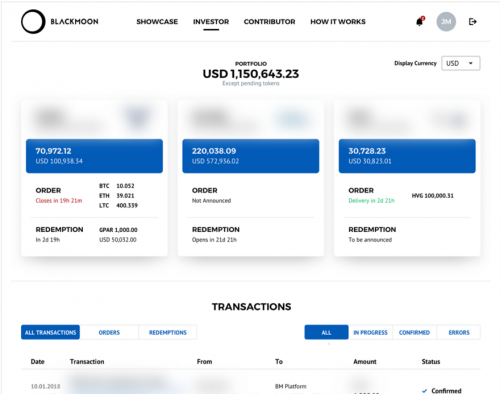The width and height of the screenshot is (500, 394).
Task: Open How It Works page
Action: 338,22
